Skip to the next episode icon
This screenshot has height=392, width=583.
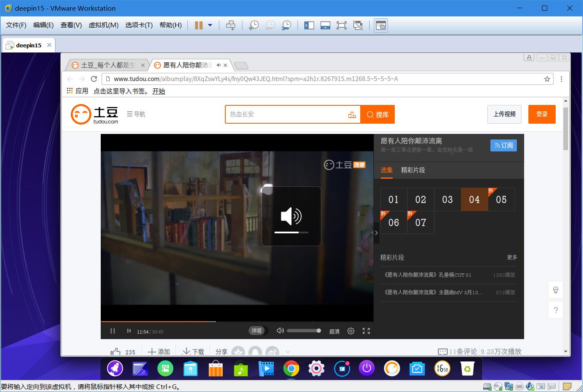pyautogui.click(x=129, y=331)
